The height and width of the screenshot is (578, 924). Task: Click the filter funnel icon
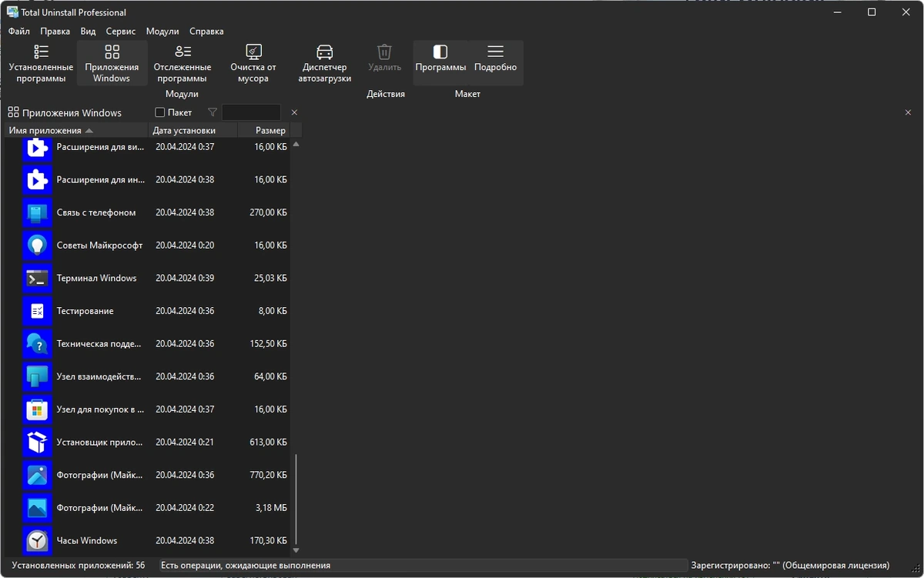[213, 112]
